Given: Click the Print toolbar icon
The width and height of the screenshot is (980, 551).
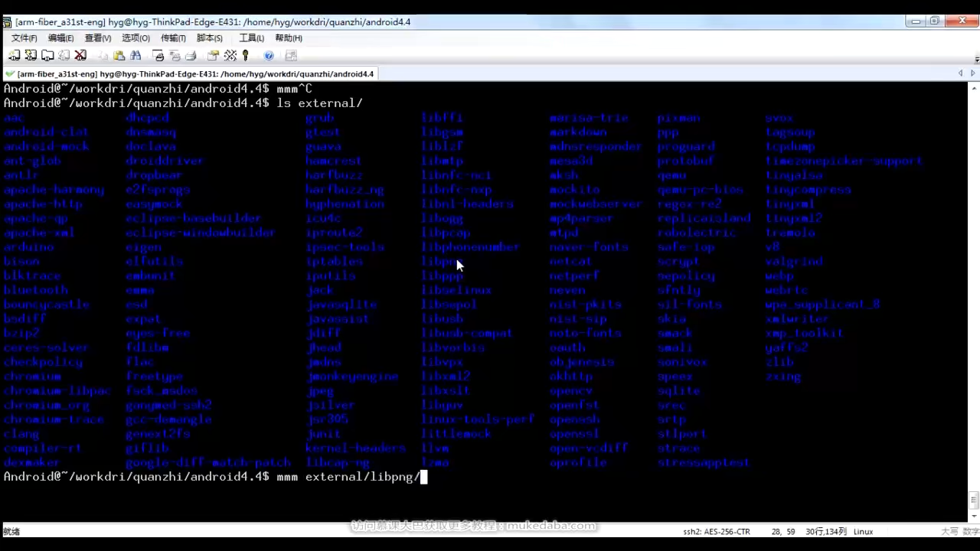Looking at the screenshot, I should pyautogui.click(x=191, y=56).
